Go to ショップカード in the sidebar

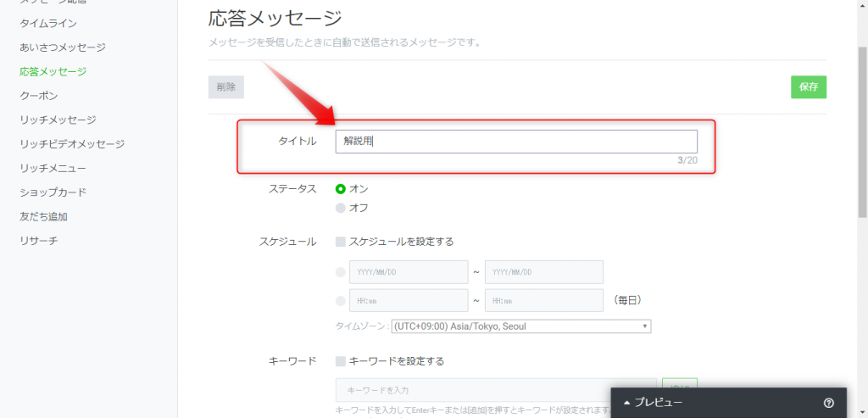(x=53, y=192)
